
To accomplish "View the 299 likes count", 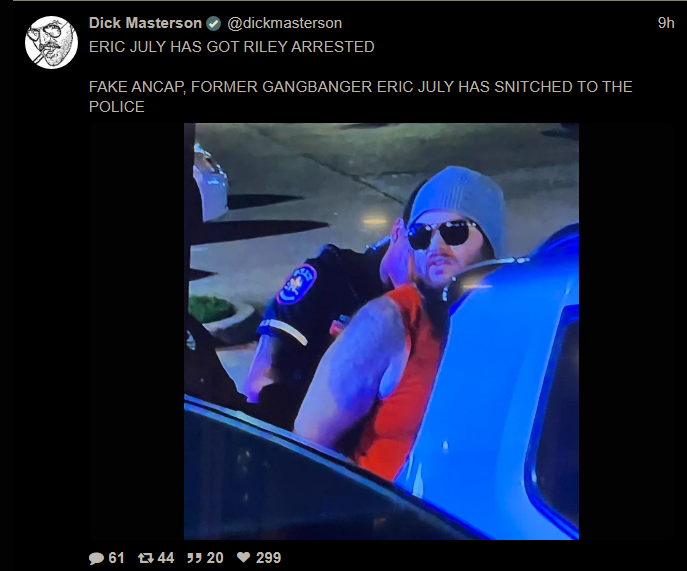I will click(x=269, y=557).
